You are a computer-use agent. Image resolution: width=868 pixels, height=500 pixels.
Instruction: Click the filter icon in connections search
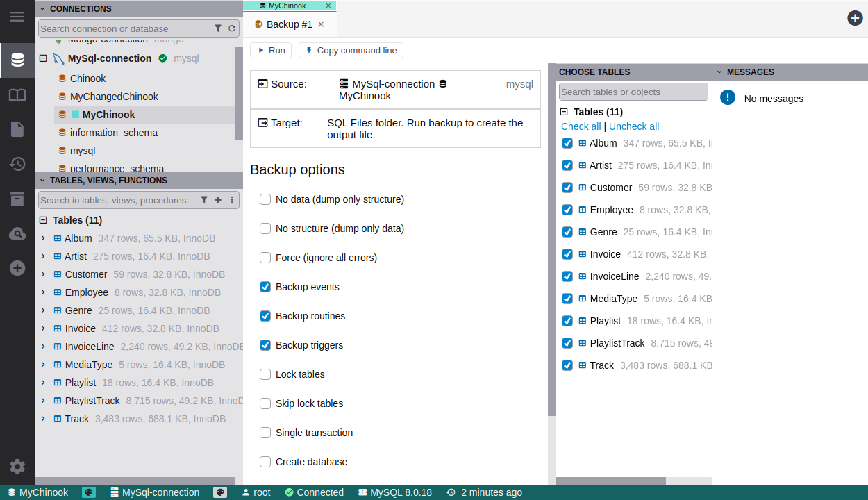218,28
